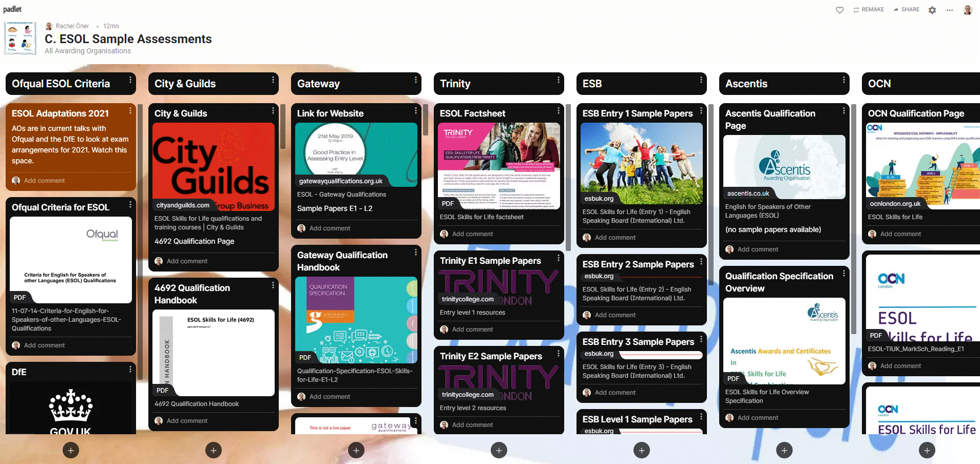Open ESOL Adaptations 2021 post menu
Image resolution: width=980 pixels, height=464 pixels.
point(130,110)
